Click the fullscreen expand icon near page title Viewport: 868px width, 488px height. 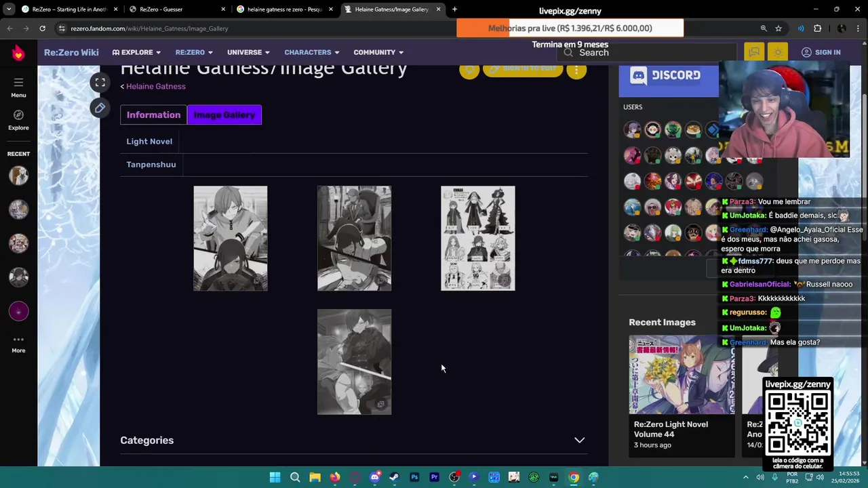(100, 82)
